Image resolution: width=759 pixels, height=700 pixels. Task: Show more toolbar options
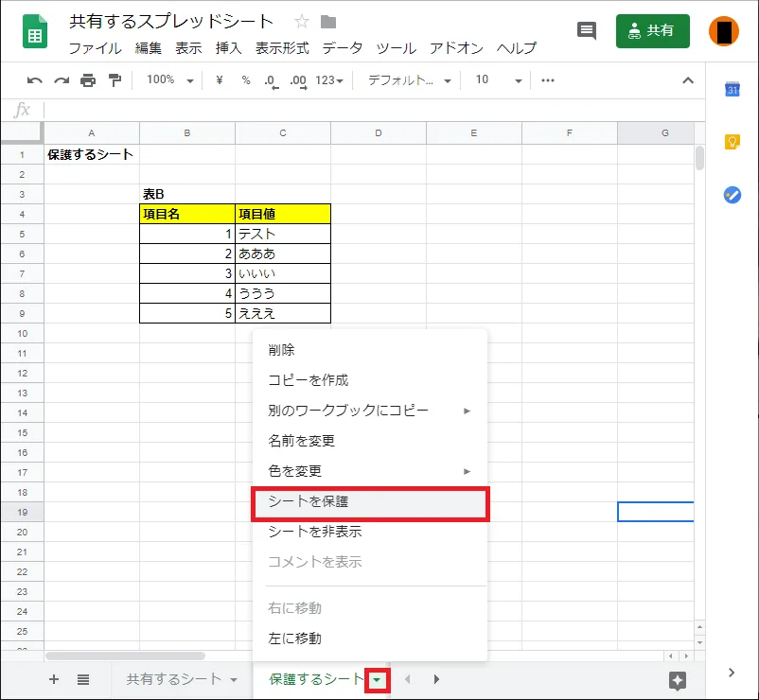[547, 80]
